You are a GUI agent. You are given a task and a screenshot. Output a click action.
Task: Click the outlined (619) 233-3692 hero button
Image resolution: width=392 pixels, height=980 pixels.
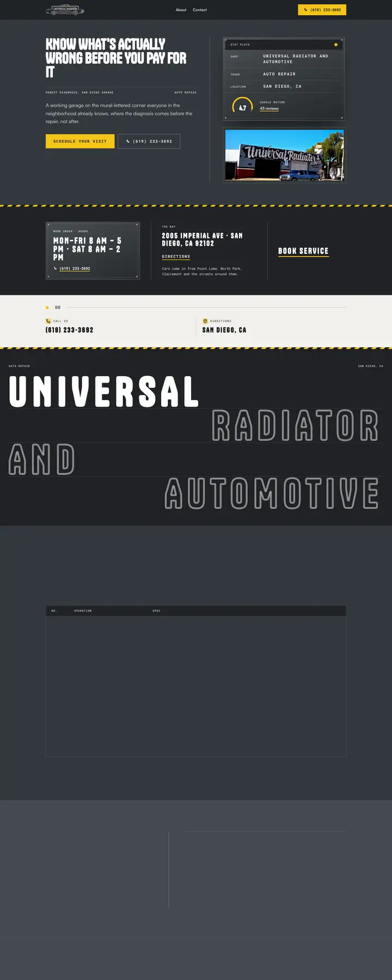[149, 141]
